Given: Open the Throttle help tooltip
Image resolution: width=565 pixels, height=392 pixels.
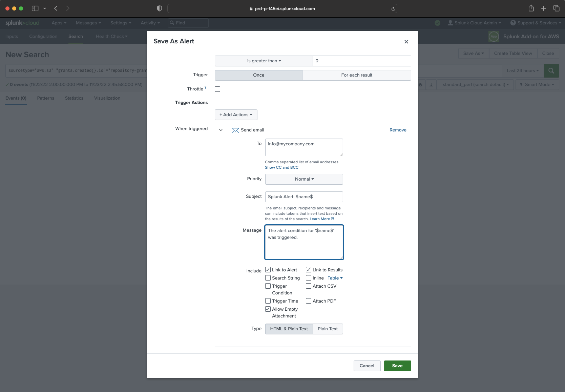Looking at the screenshot, I should [x=206, y=87].
